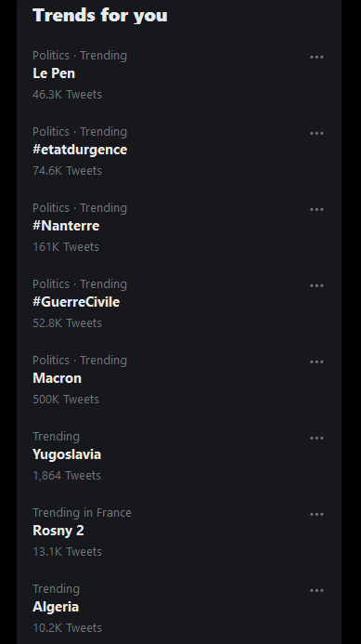Click the three-dot menu beside #Nanterre
361x644 pixels.
[x=316, y=209]
